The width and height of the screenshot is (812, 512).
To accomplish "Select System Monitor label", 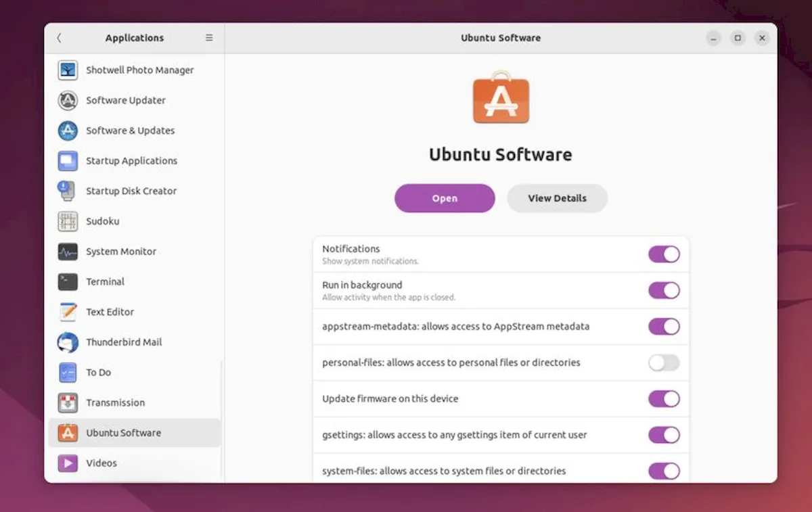I will 121,252.
